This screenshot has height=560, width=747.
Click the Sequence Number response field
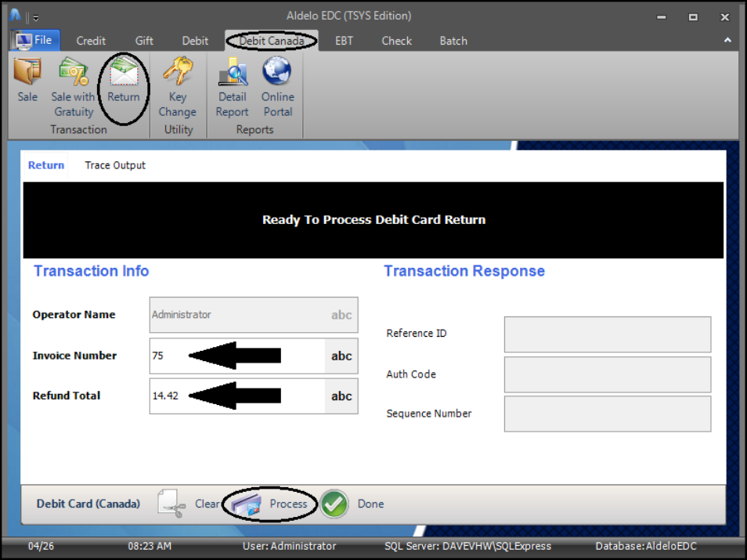point(608,414)
